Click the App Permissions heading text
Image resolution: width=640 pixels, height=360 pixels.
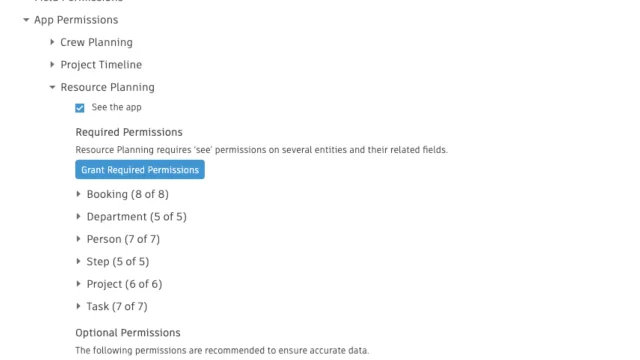tap(76, 20)
